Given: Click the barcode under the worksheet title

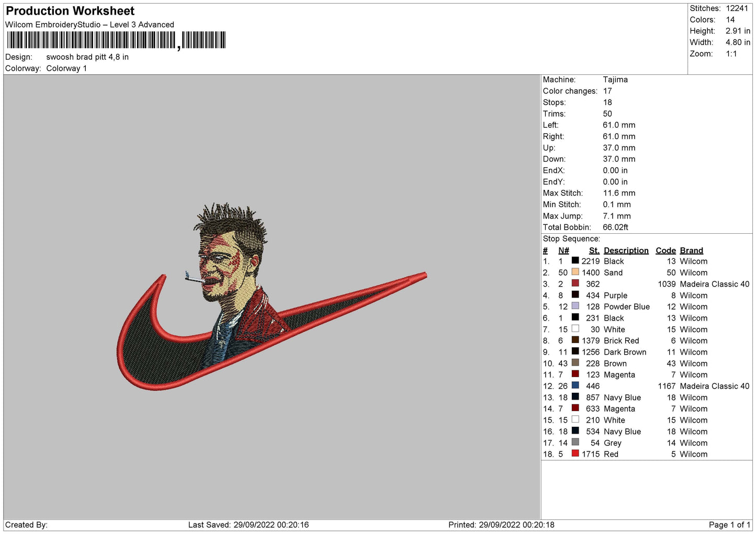Looking at the screenshot, I should point(116,40).
